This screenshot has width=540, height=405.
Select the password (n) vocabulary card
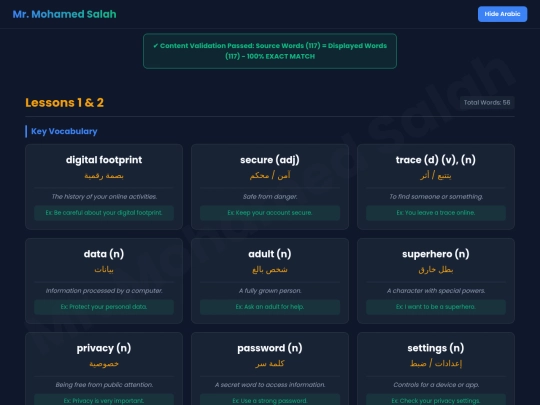[x=270, y=368]
